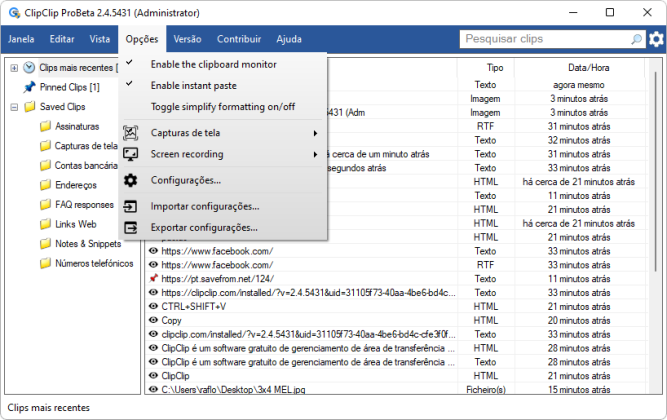The width and height of the screenshot is (667, 420).
Task: Open the Ajuda menu
Action: [x=289, y=39]
